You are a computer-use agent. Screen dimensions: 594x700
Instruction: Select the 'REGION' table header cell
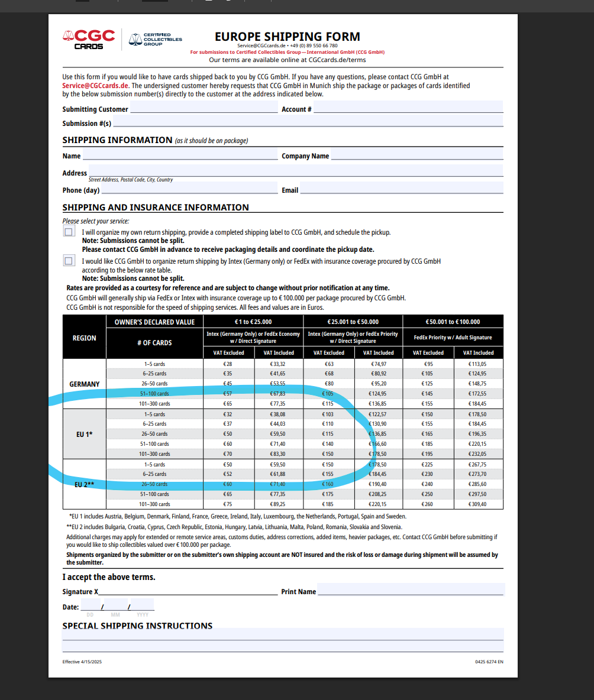pos(85,338)
